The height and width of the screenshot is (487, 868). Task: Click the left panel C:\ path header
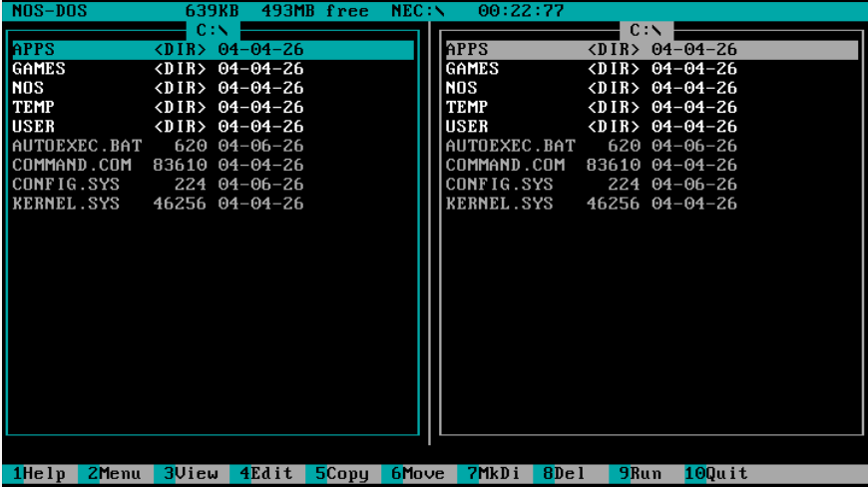pyautogui.click(x=214, y=30)
